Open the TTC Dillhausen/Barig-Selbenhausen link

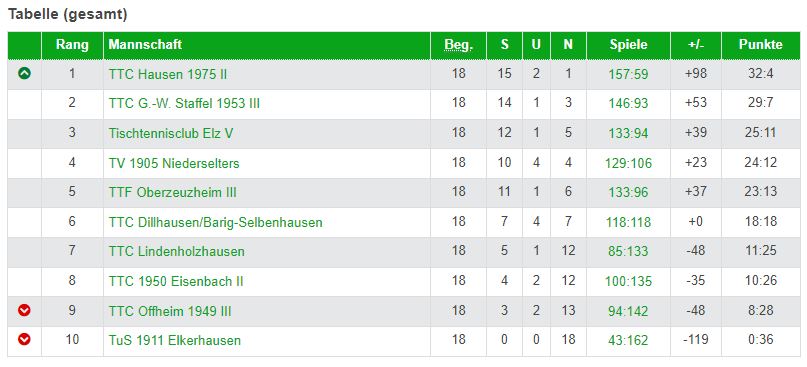click(x=216, y=222)
